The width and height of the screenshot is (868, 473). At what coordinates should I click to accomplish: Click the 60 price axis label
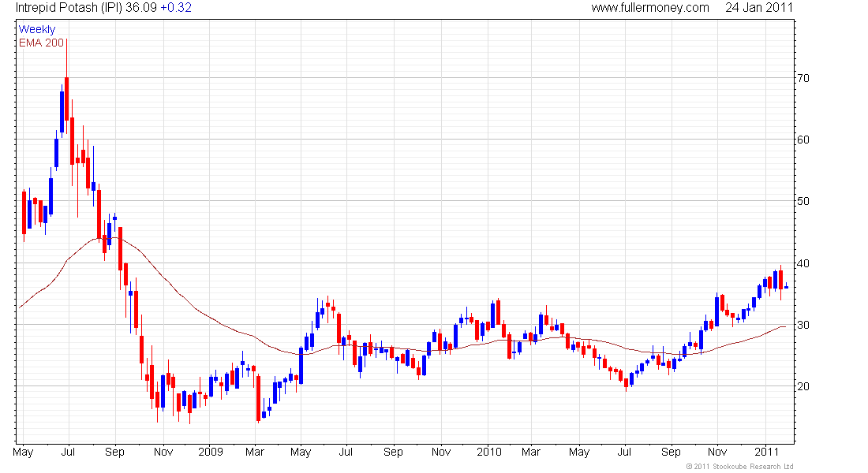(803, 140)
